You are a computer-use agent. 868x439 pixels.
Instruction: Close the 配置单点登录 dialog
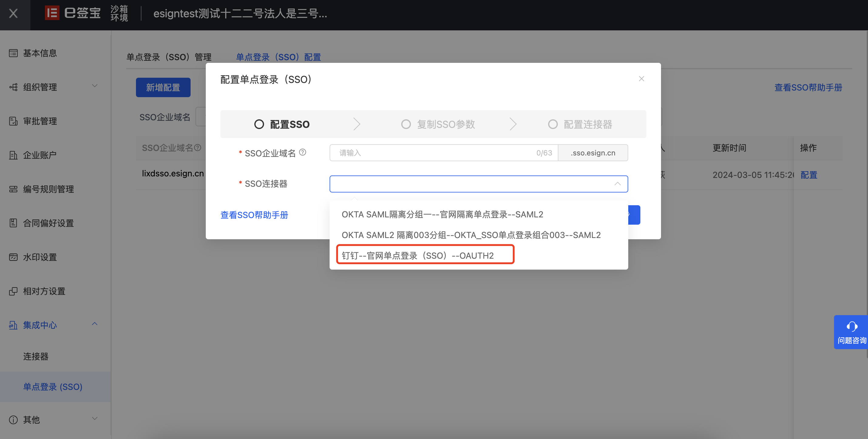coord(641,79)
